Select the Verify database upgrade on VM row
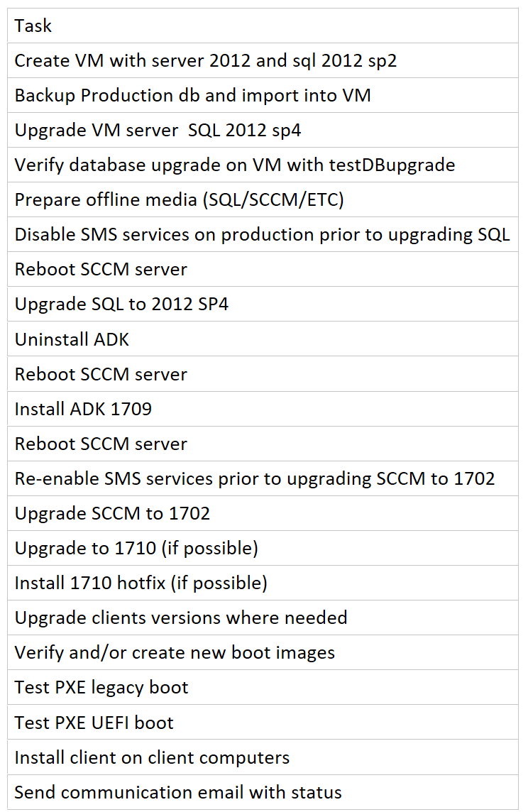This screenshot has height=812, width=528. pyautogui.click(x=263, y=165)
